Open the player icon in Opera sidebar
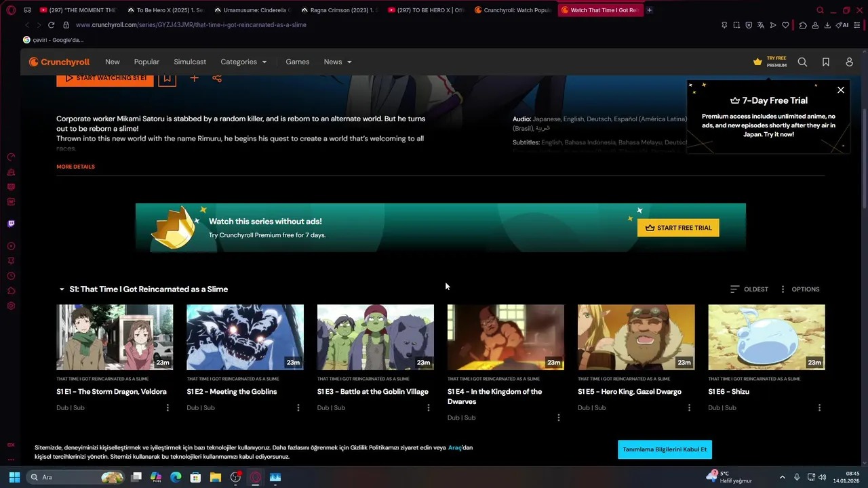This screenshot has width=868, height=488. 11,246
